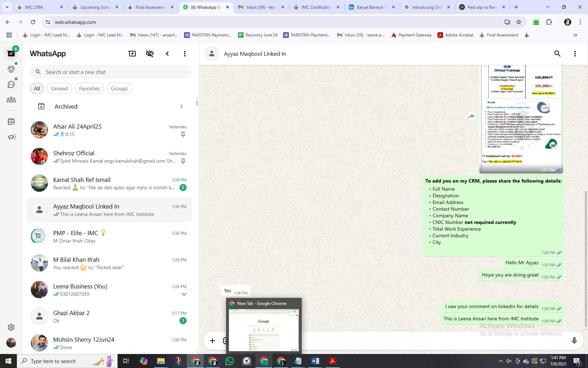Show more bookmarks chevron

(575, 35)
